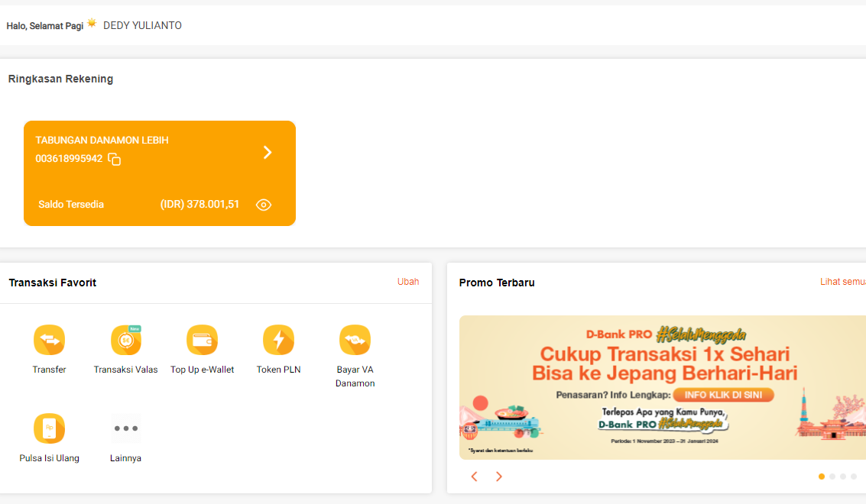Go to previous promo slide arrow
The width and height of the screenshot is (866, 504).
click(474, 477)
